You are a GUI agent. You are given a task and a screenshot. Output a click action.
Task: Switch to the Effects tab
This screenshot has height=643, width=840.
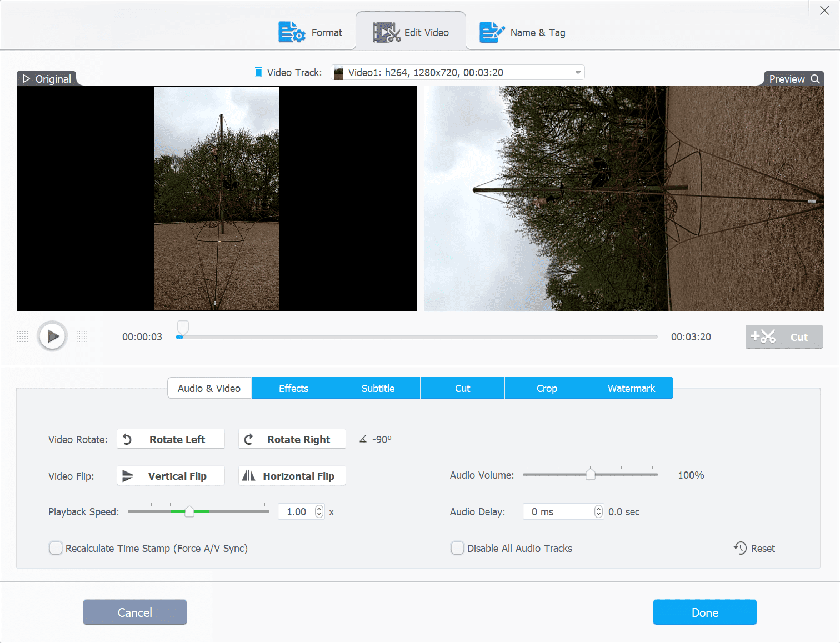point(293,388)
